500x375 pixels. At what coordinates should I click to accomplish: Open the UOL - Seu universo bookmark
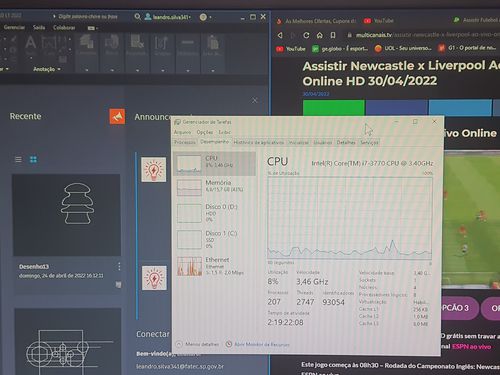point(403,48)
